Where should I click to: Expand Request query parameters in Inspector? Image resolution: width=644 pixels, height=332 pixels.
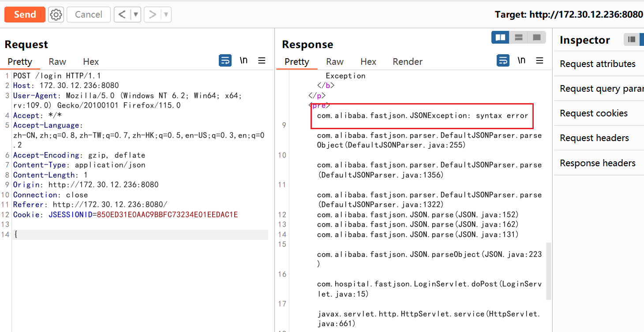point(599,89)
